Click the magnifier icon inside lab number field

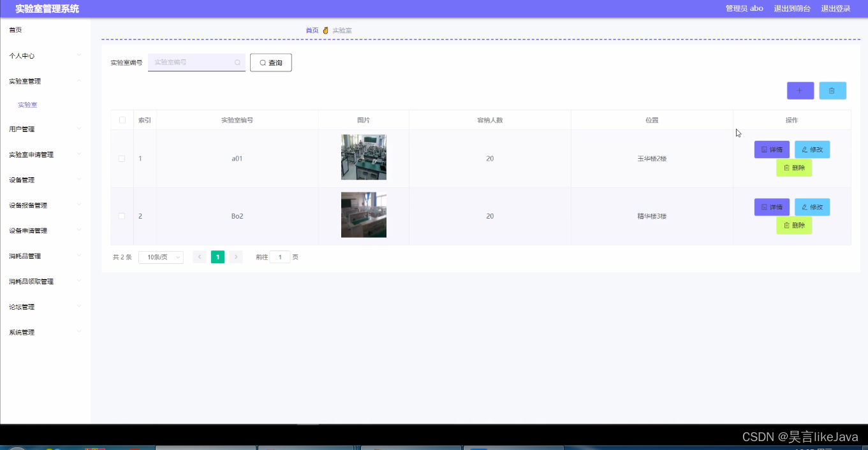(x=237, y=62)
